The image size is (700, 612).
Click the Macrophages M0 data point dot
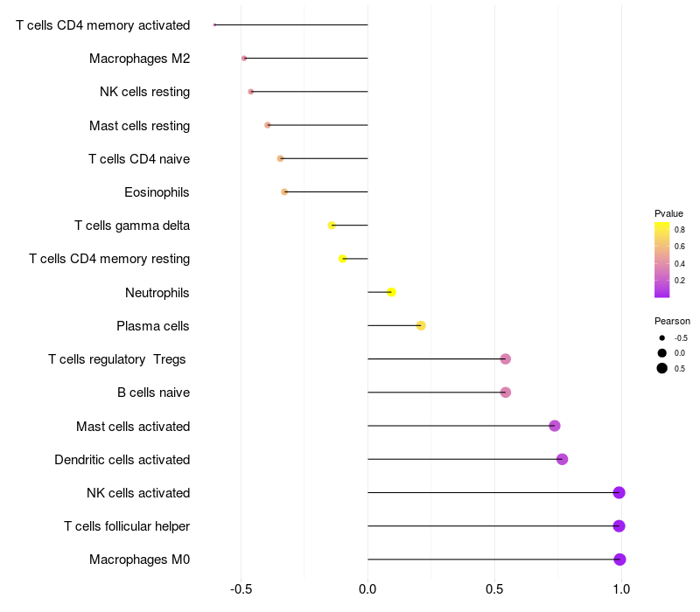point(619,560)
